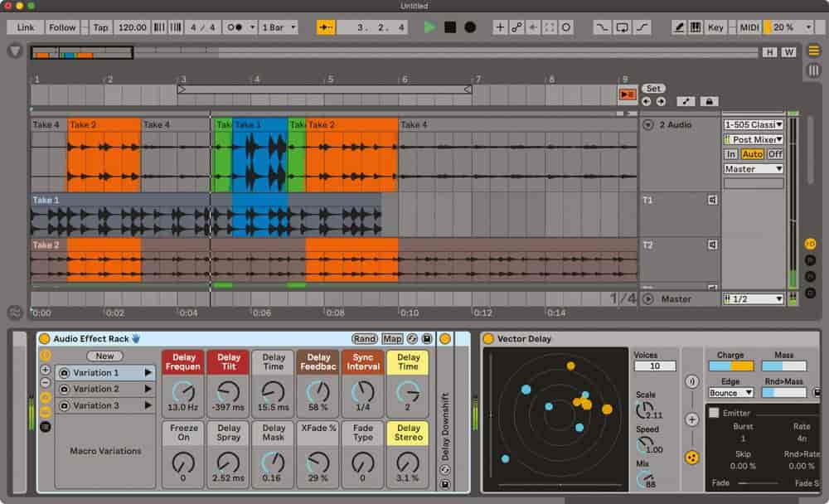The width and height of the screenshot is (829, 504).
Task: Launch Variation 1 with its play triangle
Action: point(148,372)
